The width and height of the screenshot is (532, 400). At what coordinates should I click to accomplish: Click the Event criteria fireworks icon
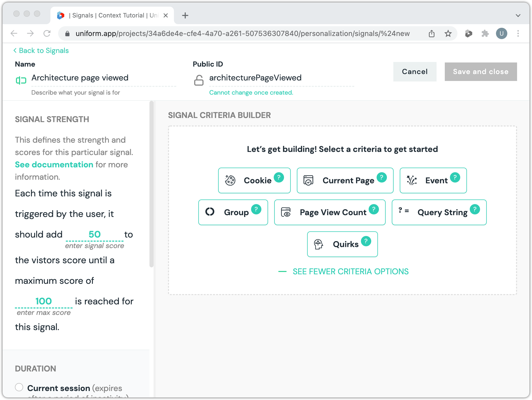tap(412, 180)
